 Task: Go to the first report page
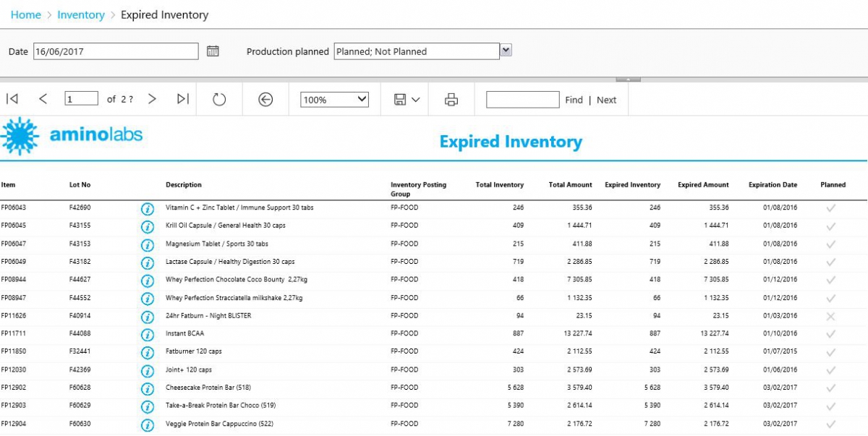(12, 99)
